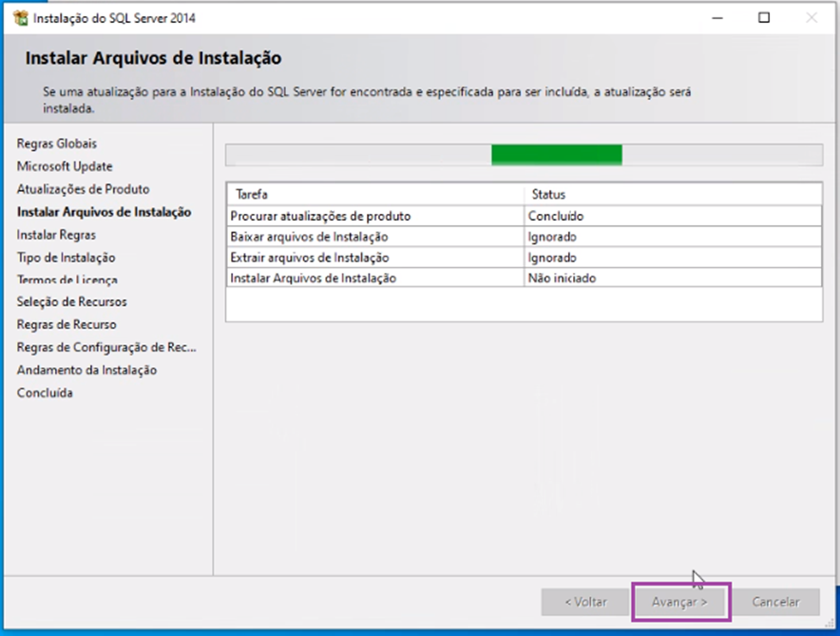The width and height of the screenshot is (840, 636).
Task: Select Tipo de Instalação step
Action: pyautogui.click(x=66, y=258)
